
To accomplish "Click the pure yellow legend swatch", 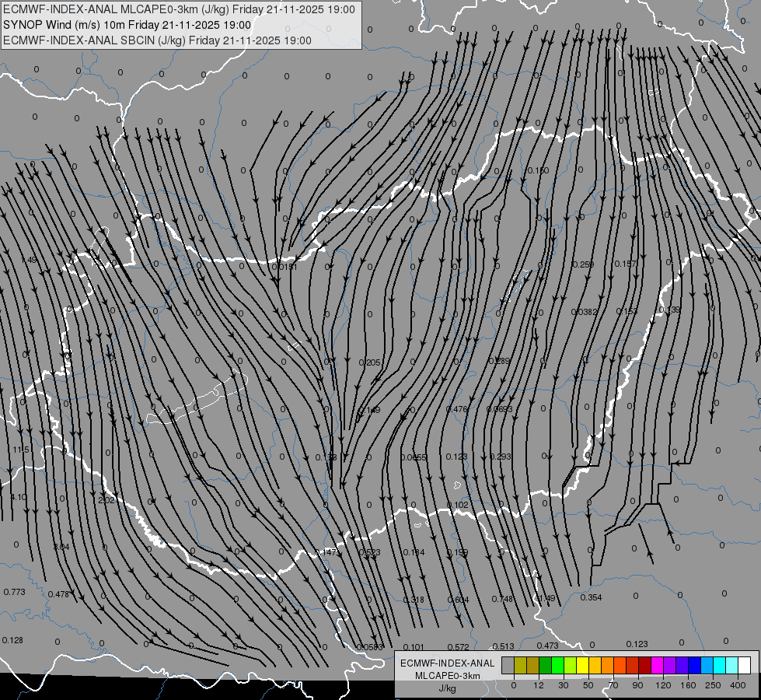I will 583,665.
